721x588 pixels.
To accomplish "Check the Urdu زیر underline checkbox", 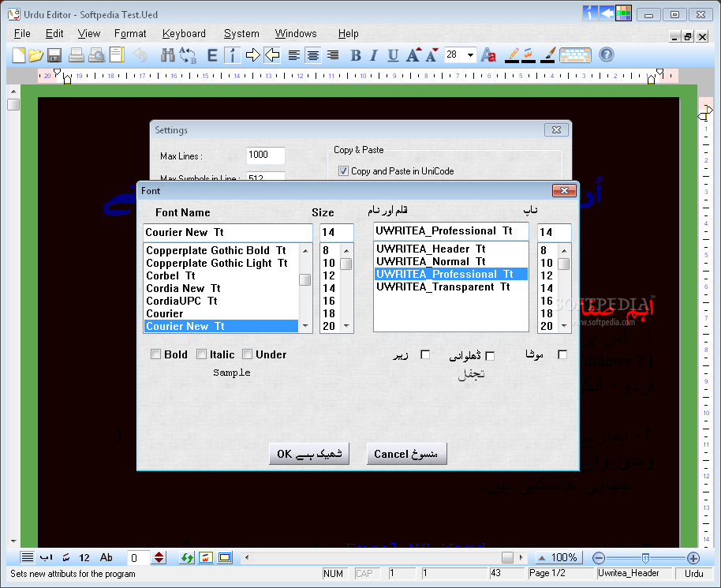I will (425, 354).
